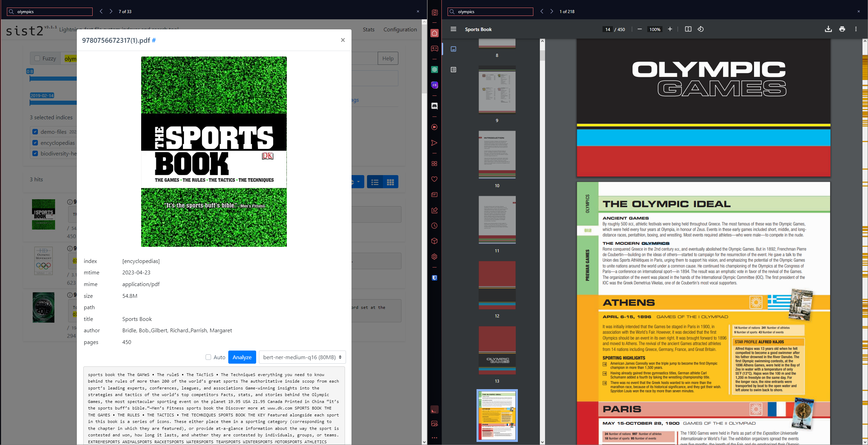Zoom in with the plus icon

(670, 29)
